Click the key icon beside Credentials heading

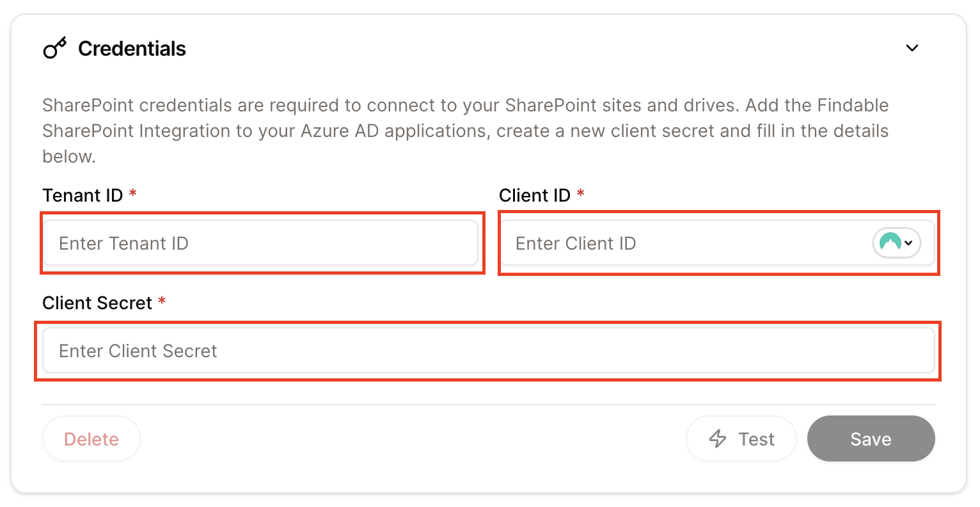click(54, 47)
